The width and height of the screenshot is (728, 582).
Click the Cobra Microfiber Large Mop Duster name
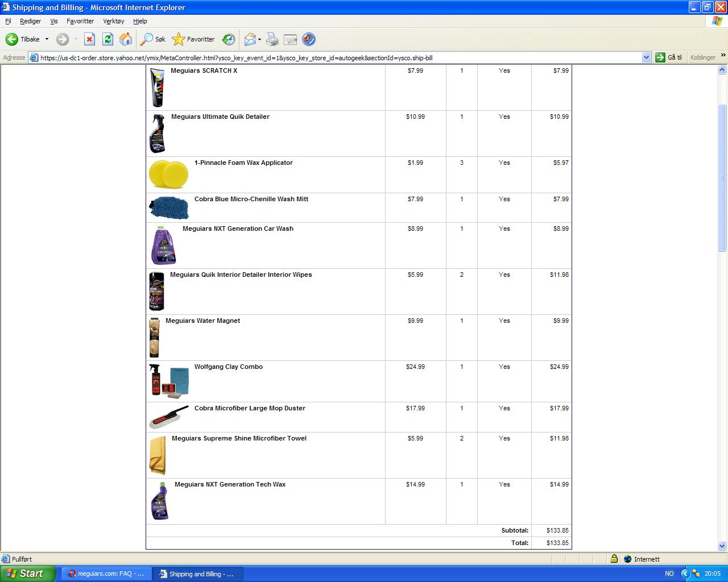click(250, 408)
